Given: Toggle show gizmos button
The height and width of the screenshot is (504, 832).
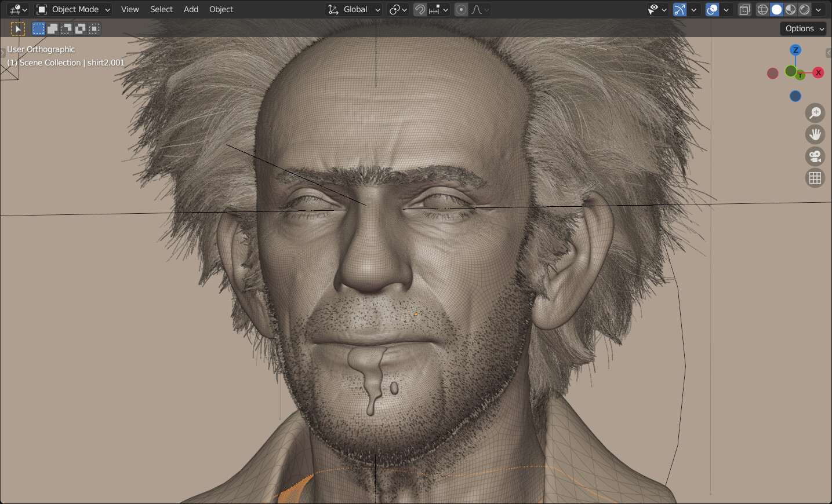Looking at the screenshot, I should click(x=680, y=9).
